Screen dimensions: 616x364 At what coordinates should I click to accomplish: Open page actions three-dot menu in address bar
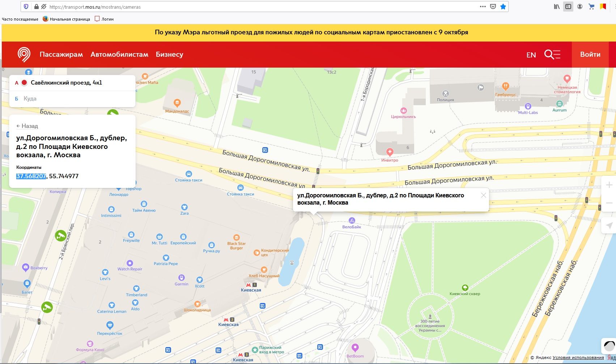coord(483,7)
